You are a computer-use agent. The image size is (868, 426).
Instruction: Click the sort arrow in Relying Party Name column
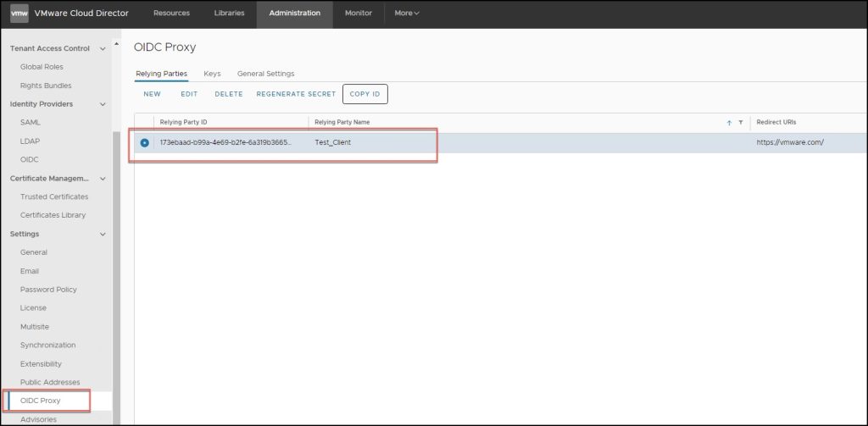tap(729, 123)
